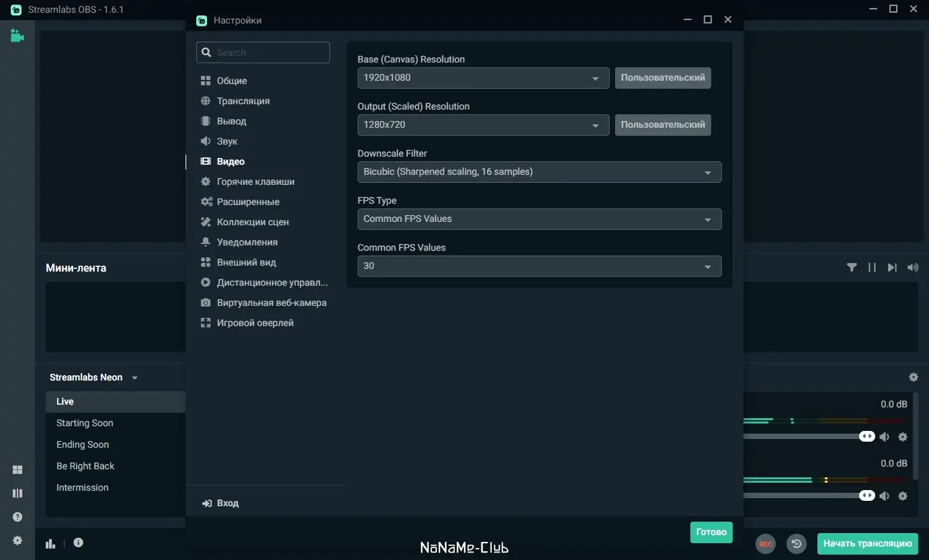Open Output (Scaled) Resolution dropdown
Screen dimensions: 929x560
[x=483, y=125]
